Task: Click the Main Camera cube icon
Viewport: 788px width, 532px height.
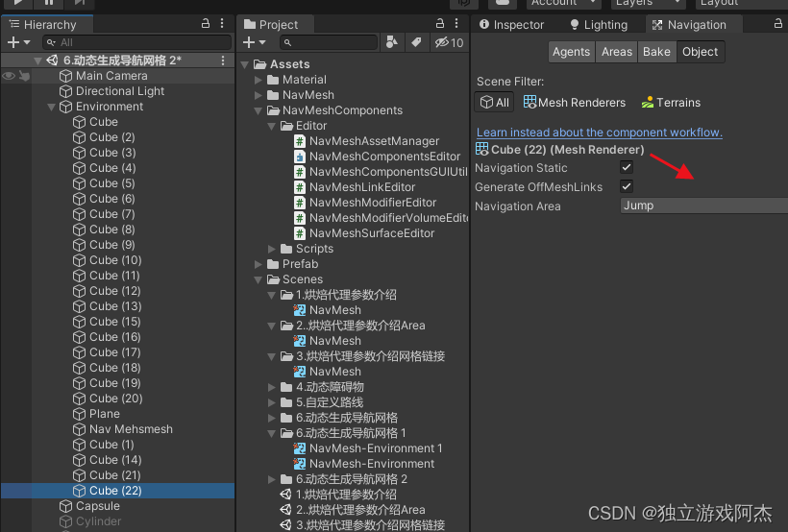Action: [66, 76]
